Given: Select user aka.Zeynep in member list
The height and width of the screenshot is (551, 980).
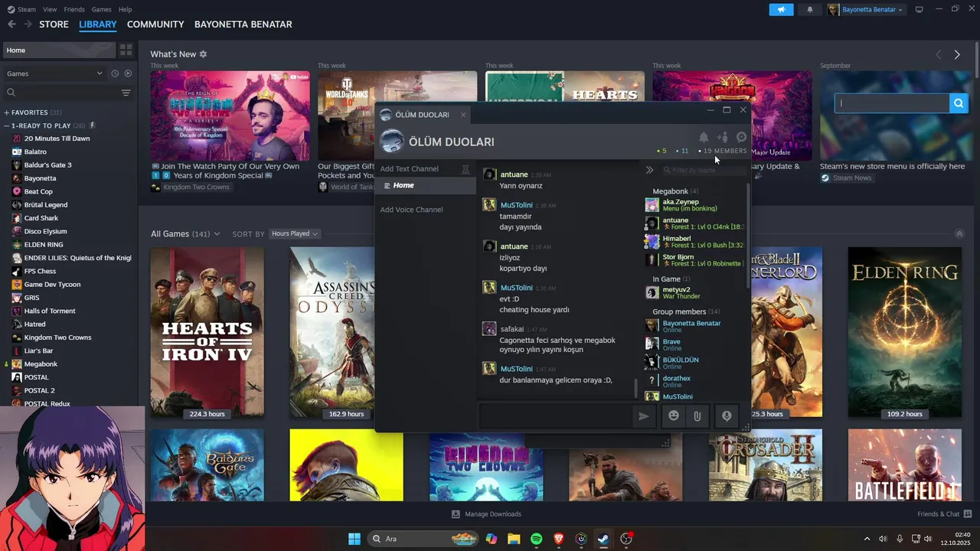Looking at the screenshot, I should coord(695,204).
